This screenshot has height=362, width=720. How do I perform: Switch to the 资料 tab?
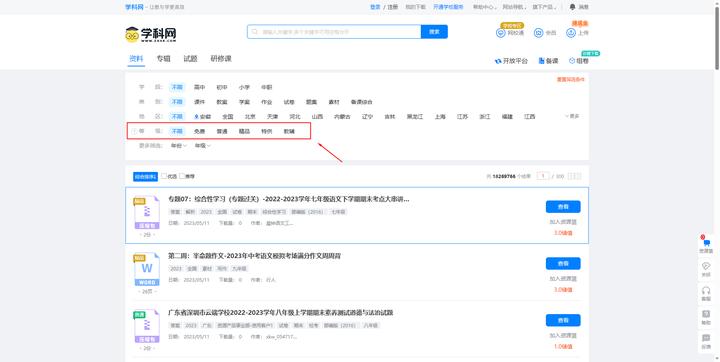[136, 59]
